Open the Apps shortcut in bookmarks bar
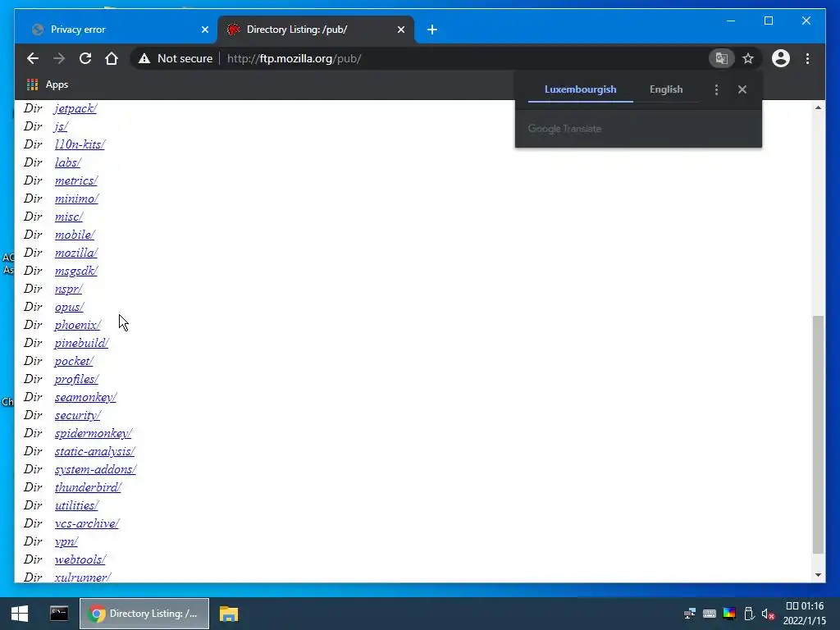The image size is (840, 630). [48, 84]
